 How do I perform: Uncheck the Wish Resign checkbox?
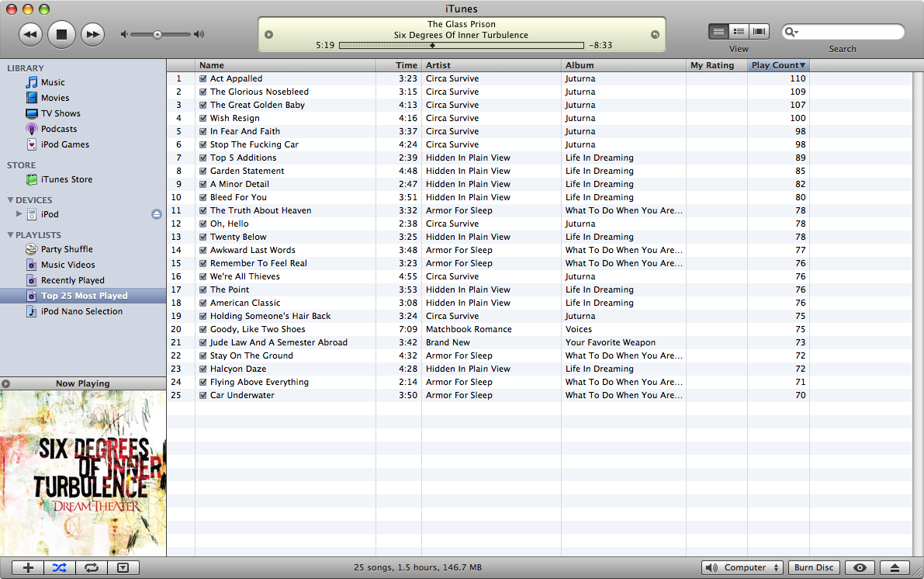(202, 118)
